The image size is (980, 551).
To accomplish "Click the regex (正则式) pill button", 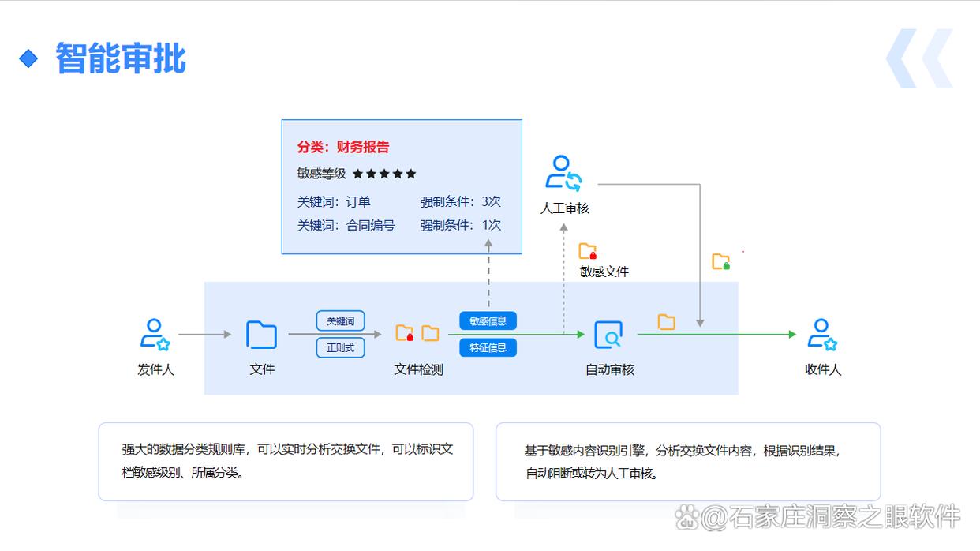I will click(x=341, y=347).
